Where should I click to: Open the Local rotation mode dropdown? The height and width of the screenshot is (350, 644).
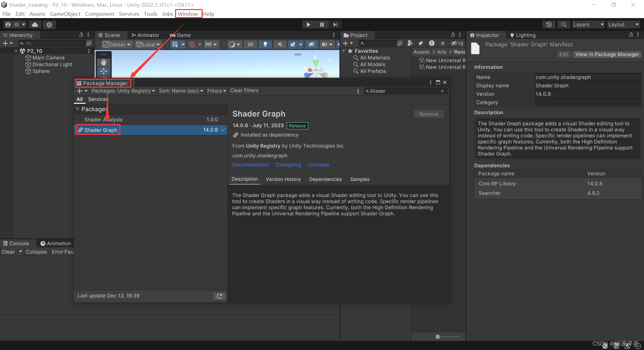tap(148, 44)
